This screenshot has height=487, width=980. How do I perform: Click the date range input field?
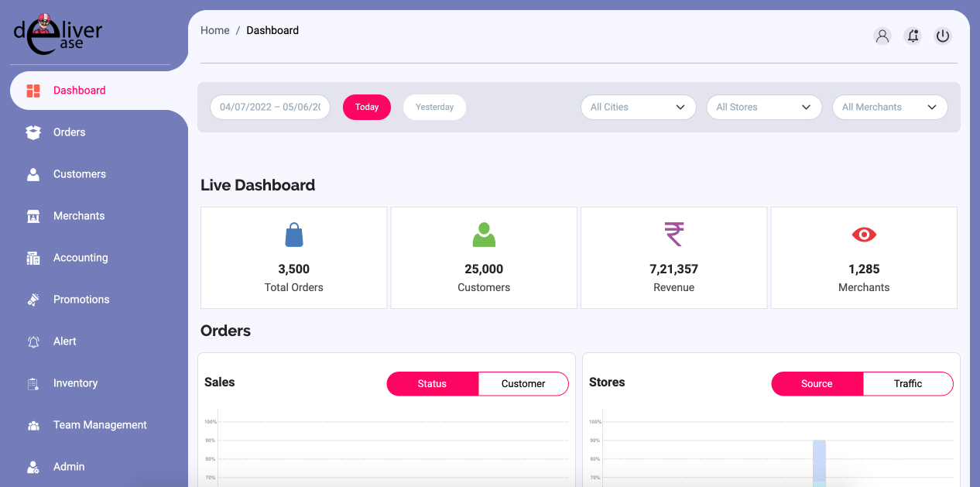[x=270, y=108]
